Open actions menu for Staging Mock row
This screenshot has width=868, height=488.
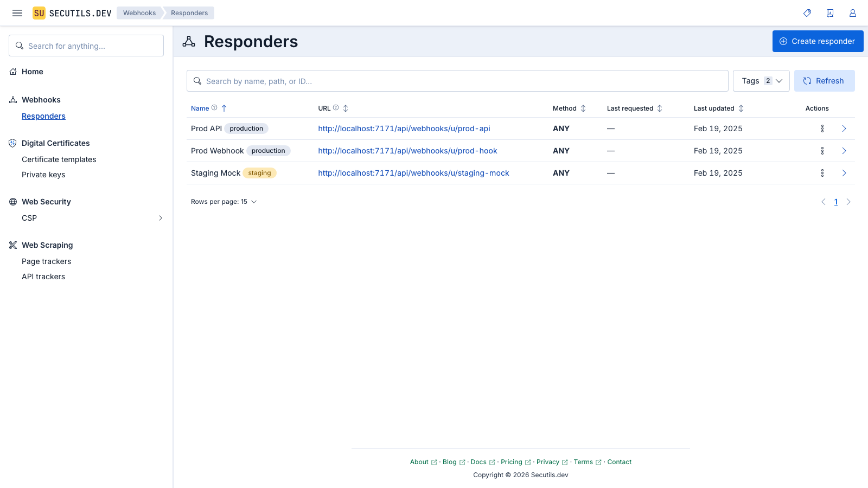click(x=822, y=173)
